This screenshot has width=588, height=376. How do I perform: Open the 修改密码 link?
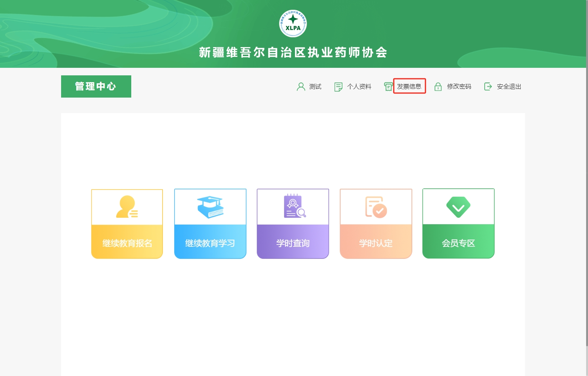459,87
